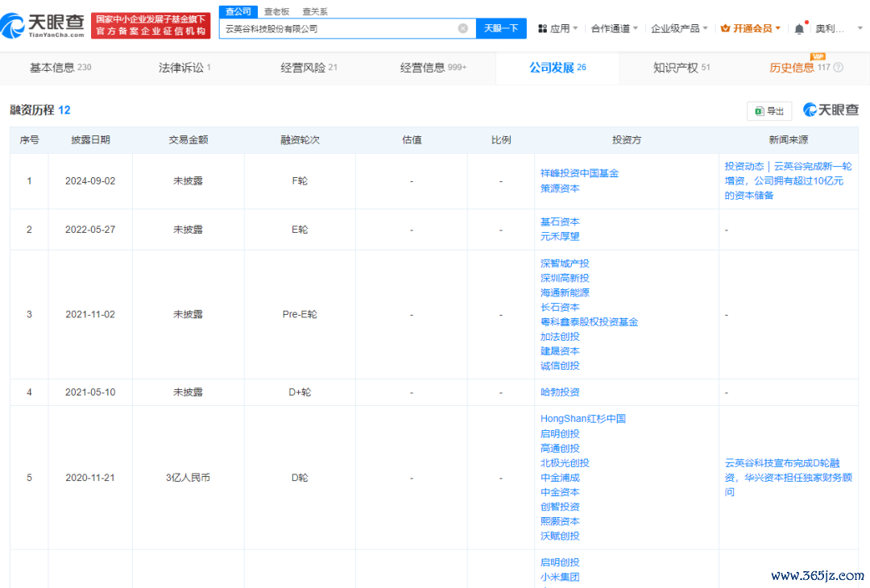The width and height of the screenshot is (870, 588).
Task: Click the 融资轮次 column header
Action: click(x=300, y=140)
